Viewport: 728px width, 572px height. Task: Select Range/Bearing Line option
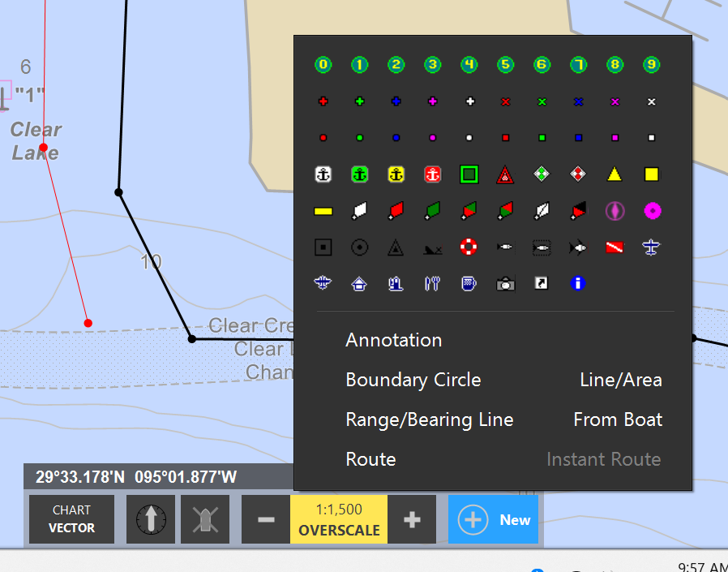pyautogui.click(x=430, y=420)
